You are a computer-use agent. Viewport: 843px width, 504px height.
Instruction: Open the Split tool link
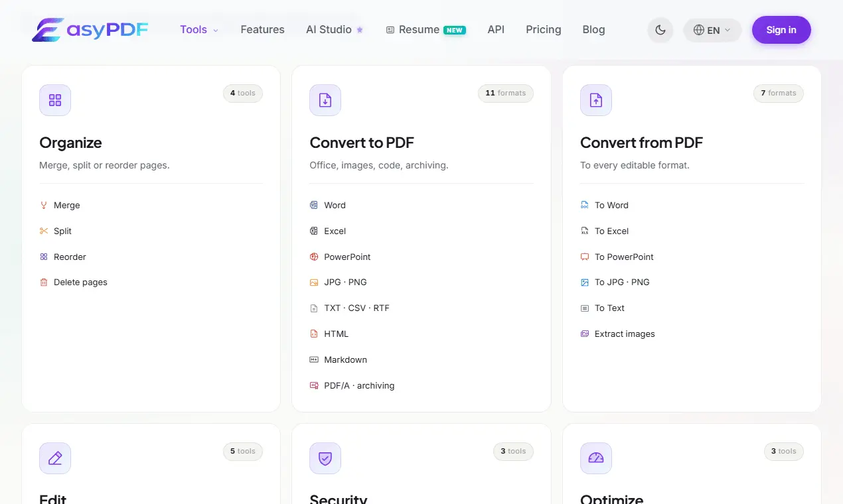[x=62, y=231]
